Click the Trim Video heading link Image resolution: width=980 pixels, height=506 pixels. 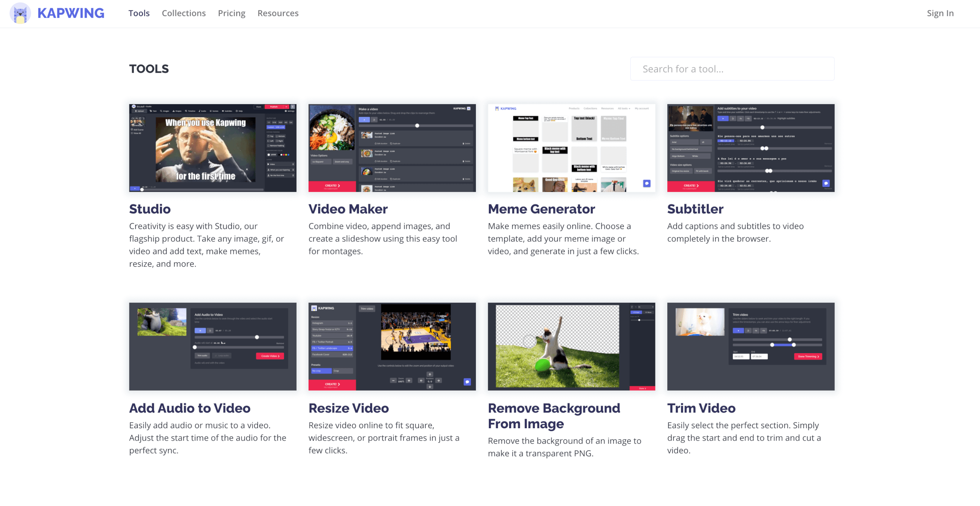pos(701,408)
